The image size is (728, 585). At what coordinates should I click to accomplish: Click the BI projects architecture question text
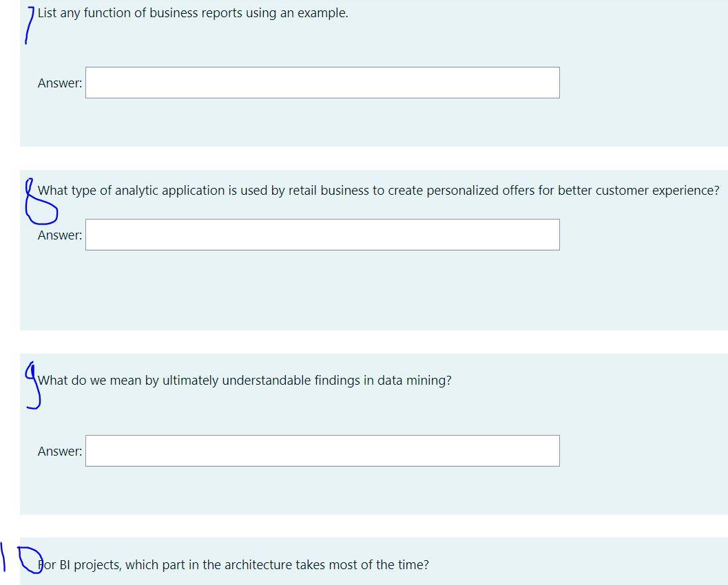click(x=233, y=564)
